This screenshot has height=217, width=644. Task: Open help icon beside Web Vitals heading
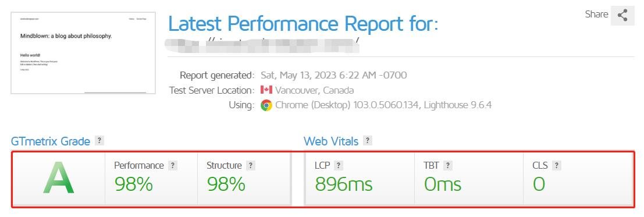point(368,141)
